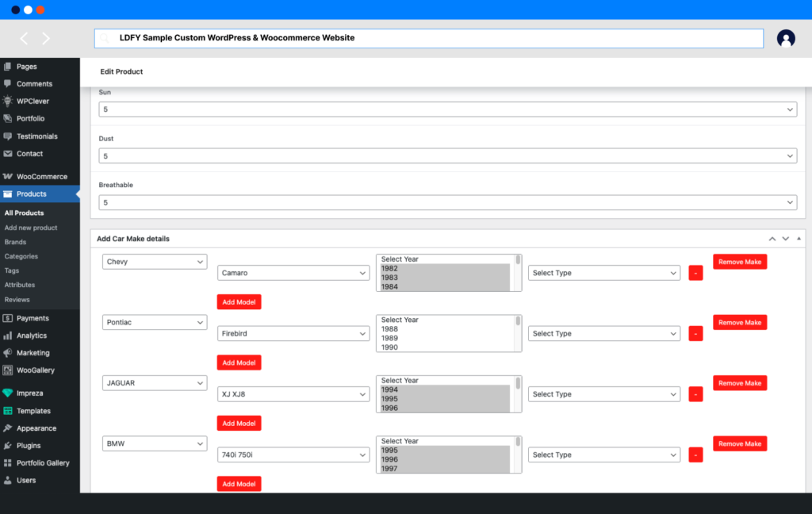
Task: Click Remove Make for JAGUAR
Action: pos(740,383)
